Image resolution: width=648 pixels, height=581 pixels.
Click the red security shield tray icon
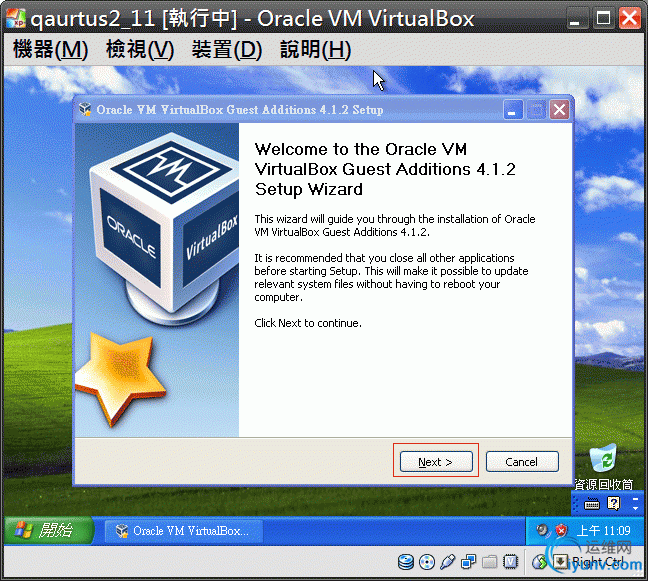pos(561,530)
